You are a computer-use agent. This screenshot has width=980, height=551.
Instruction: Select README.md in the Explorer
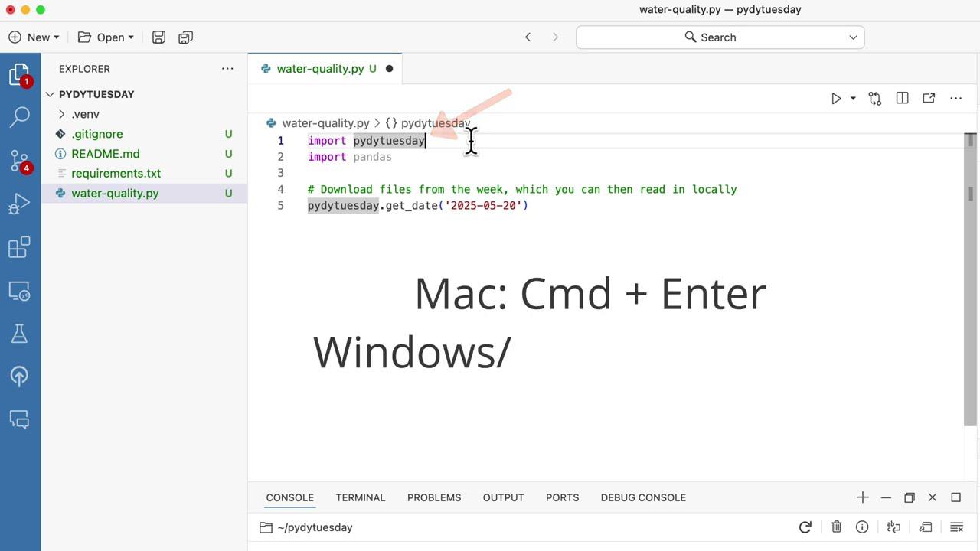tap(105, 153)
